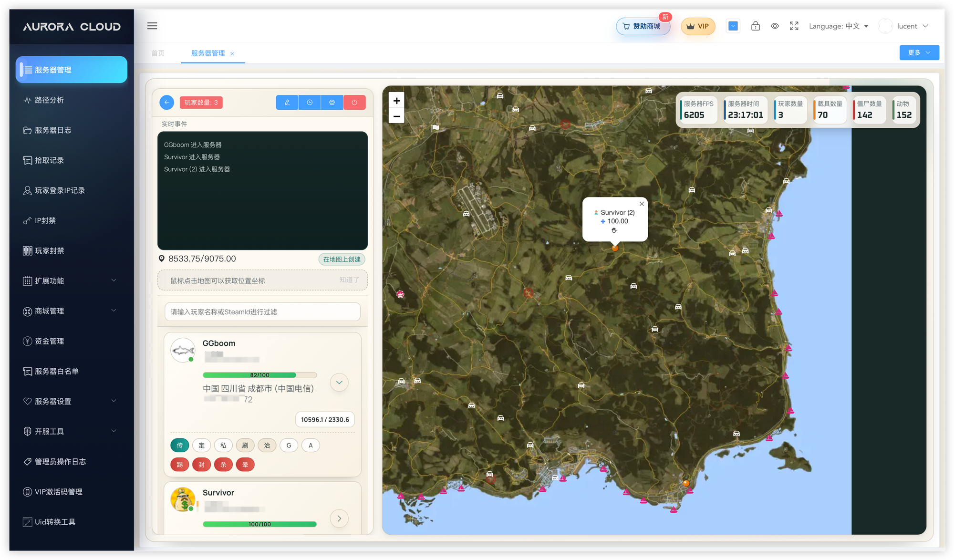The width and height of the screenshot is (954, 560).
Task: Click GGboom's 杀 kill button
Action: (x=223, y=464)
